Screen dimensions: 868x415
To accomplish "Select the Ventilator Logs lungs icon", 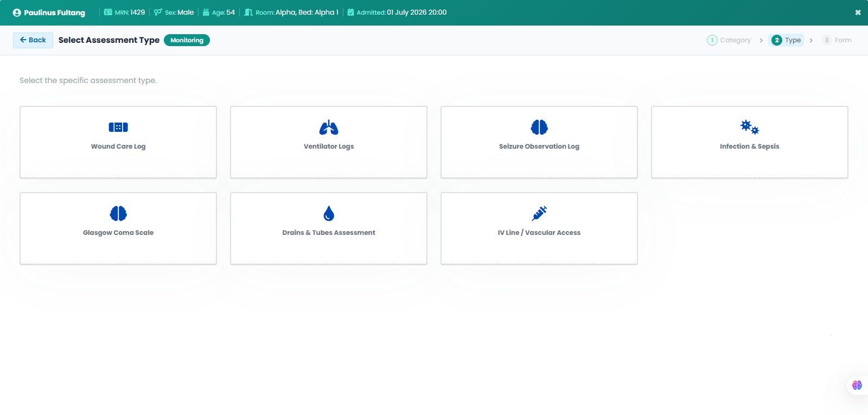I will pyautogui.click(x=329, y=127).
